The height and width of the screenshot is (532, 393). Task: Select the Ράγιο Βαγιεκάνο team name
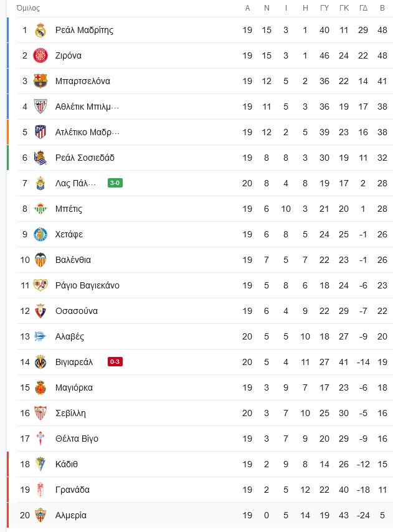87,285
